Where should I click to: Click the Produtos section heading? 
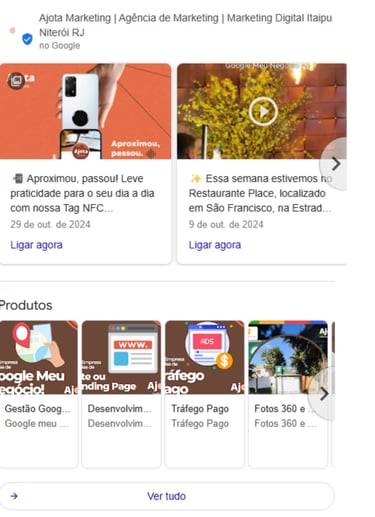coord(26,305)
